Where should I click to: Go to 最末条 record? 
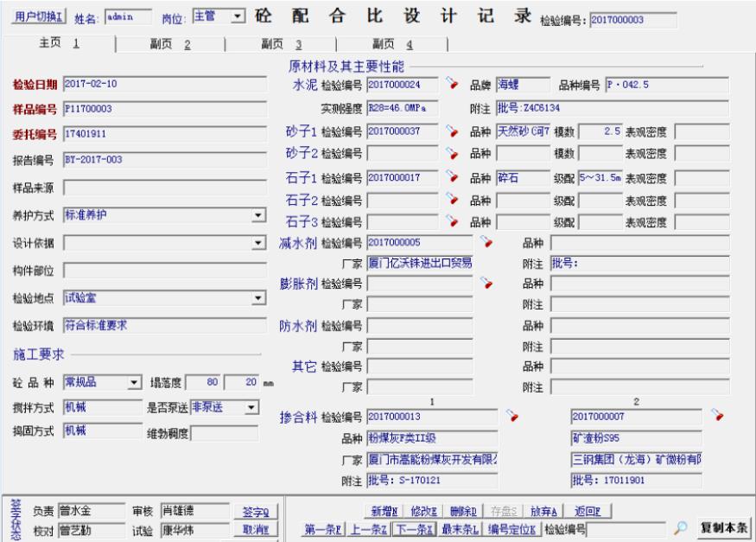pos(460,529)
